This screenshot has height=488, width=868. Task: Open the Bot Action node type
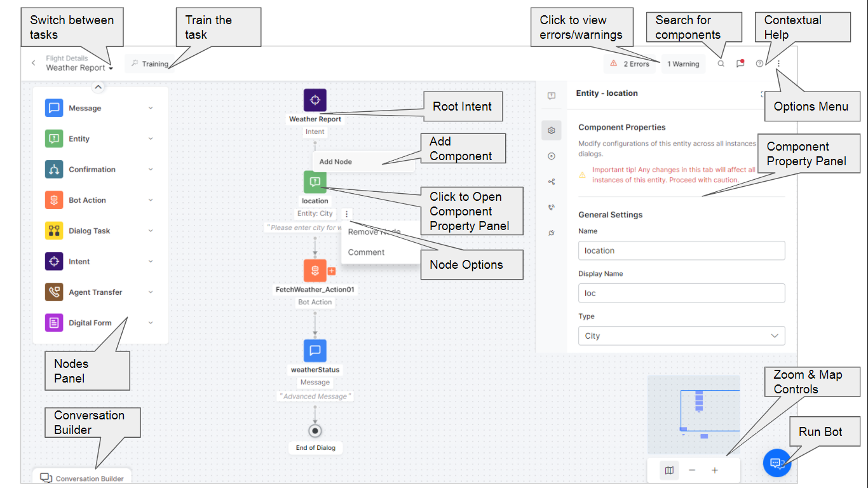pyautogui.click(x=54, y=200)
